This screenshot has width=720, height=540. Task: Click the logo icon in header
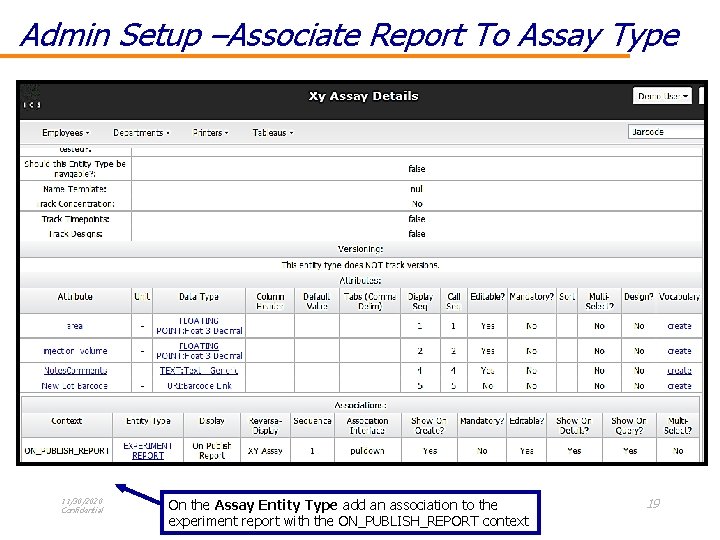(x=31, y=96)
